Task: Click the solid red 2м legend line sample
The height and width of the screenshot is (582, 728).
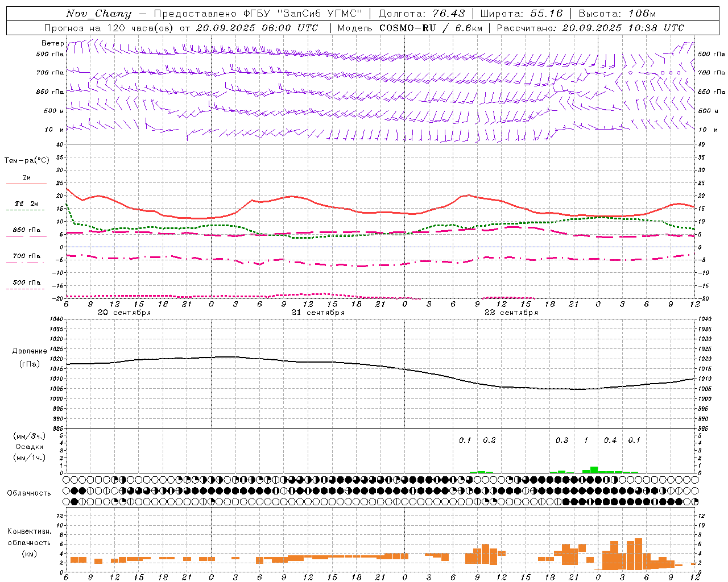Action: click(26, 184)
